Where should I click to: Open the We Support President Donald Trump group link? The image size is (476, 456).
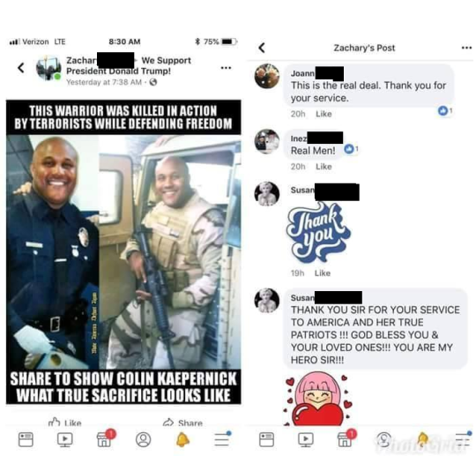pyautogui.click(x=129, y=65)
